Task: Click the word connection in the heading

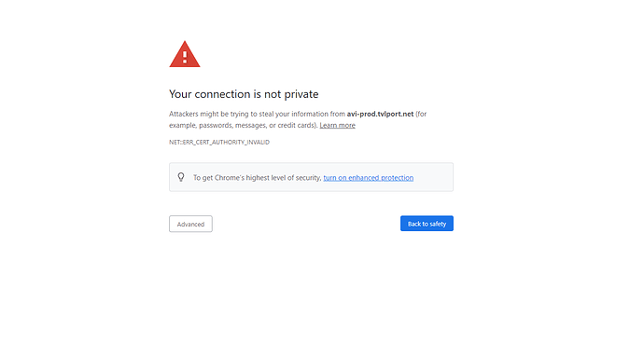Action: [x=222, y=94]
